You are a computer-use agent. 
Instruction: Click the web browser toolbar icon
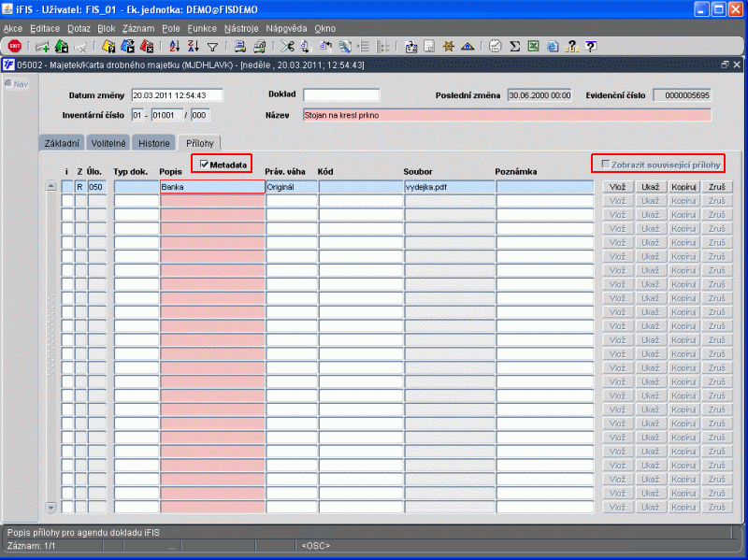pyautogui.click(x=553, y=46)
